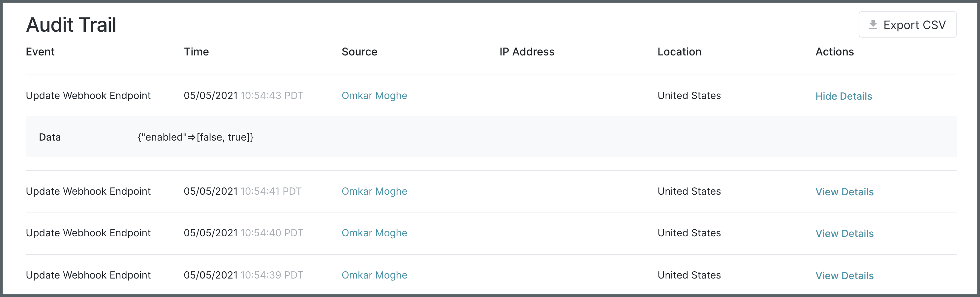Click Omkar Moghe source in 10:54:39 row
The image size is (980, 297).
pos(374,275)
